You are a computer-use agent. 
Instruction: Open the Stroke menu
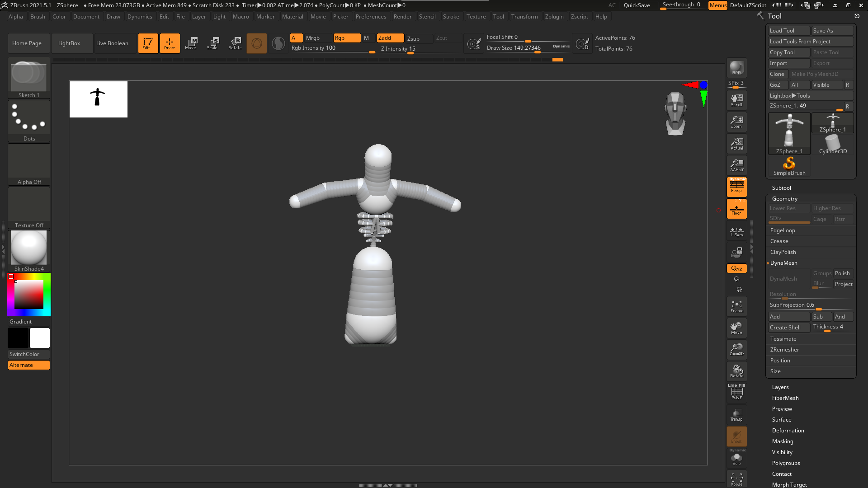point(450,17)
